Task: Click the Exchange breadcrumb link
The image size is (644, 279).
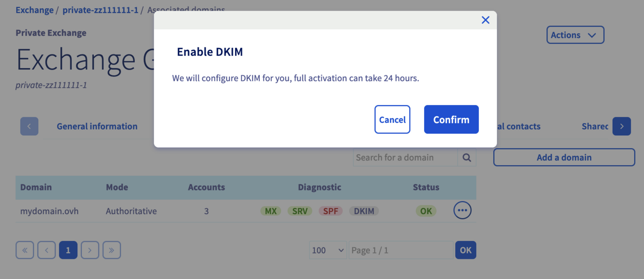Action: pos(34,10)
